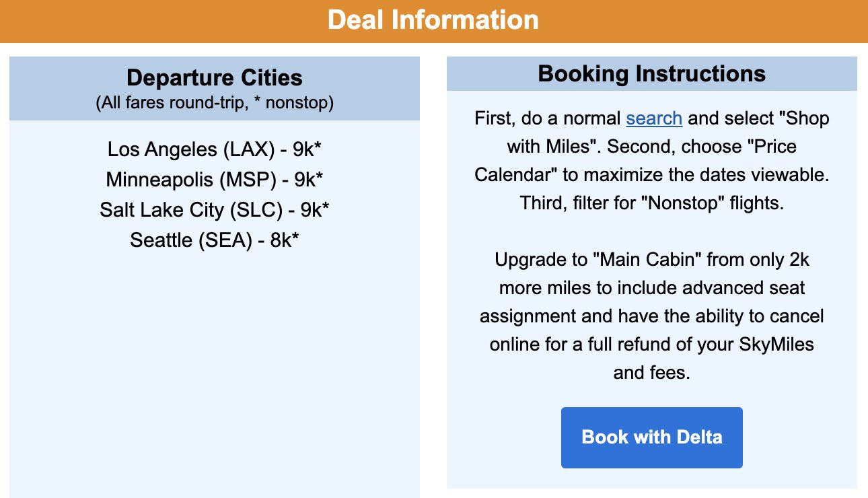This screenshot has height=498, width=868.
Task: Pick the Seattle (SEA) 8k fare
Action: [215, 240]
